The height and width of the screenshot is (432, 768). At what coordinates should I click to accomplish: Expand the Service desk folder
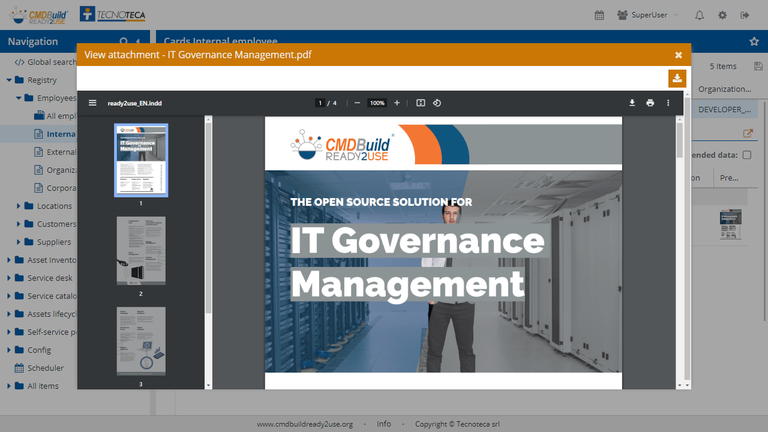pos(9,278)
